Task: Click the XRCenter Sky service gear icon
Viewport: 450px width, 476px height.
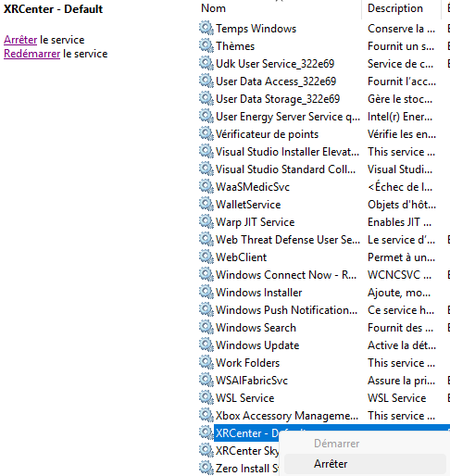Action: point(206,450)
